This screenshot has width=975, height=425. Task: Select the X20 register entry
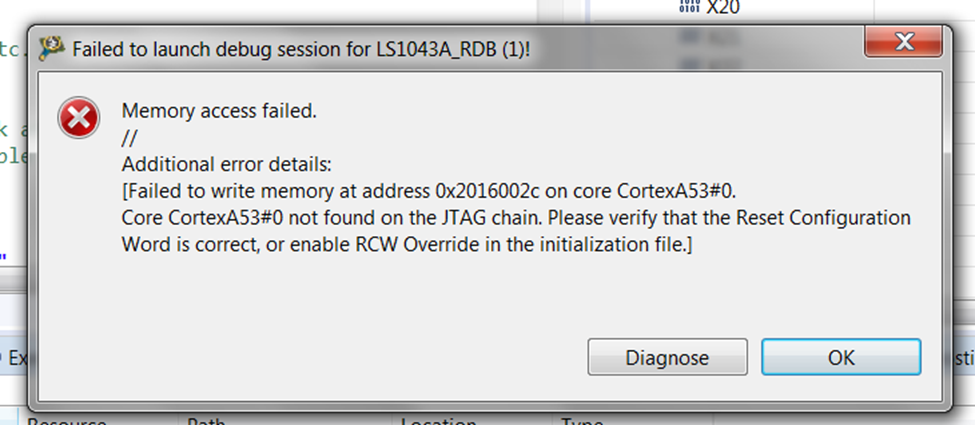[718, 8]
